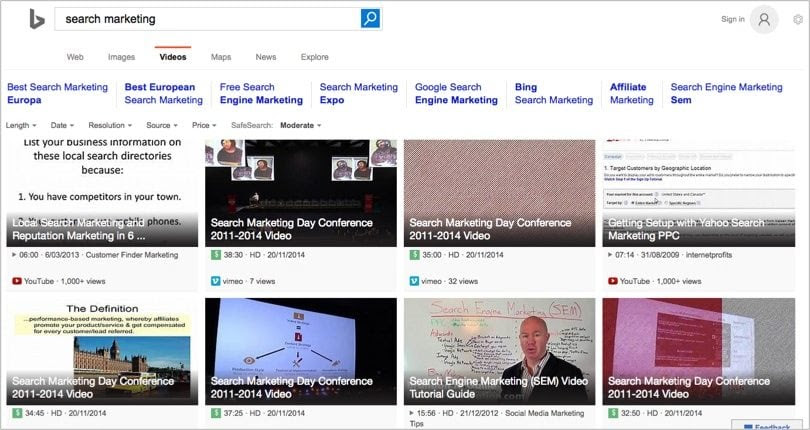Viewport: 810px width, 430px height.
Task: Expand the Length filter dropdown
Action: 21,125
